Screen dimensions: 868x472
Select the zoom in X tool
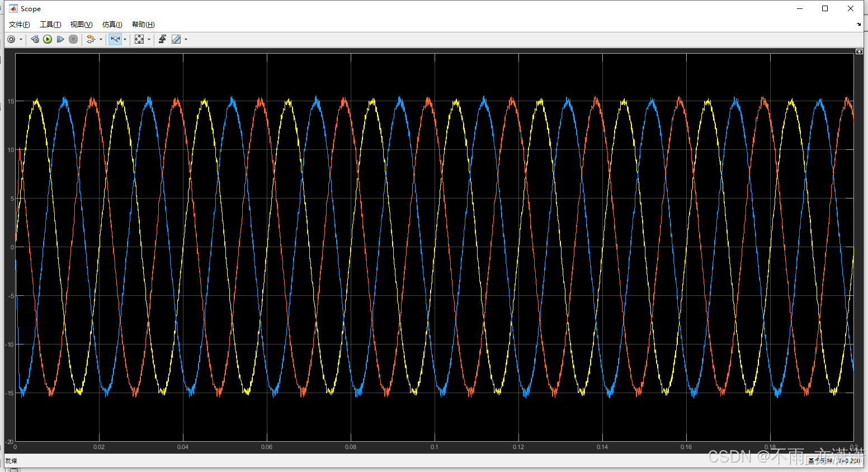115,39
